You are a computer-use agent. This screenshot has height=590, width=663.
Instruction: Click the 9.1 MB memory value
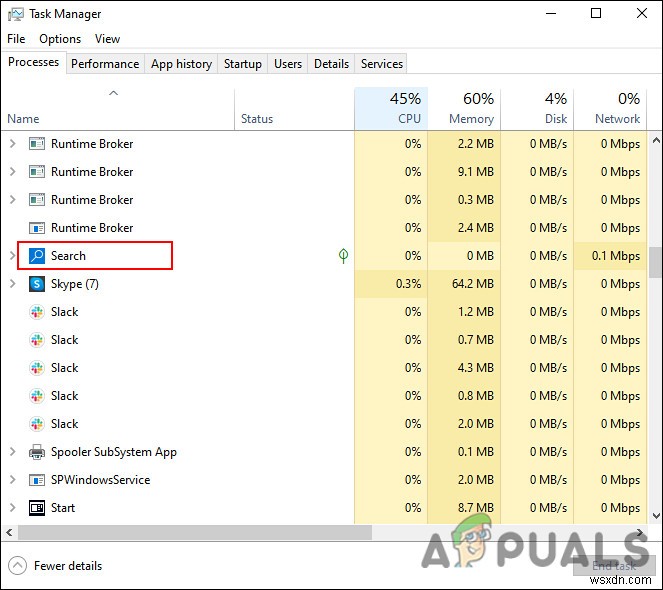coord(476,172)
